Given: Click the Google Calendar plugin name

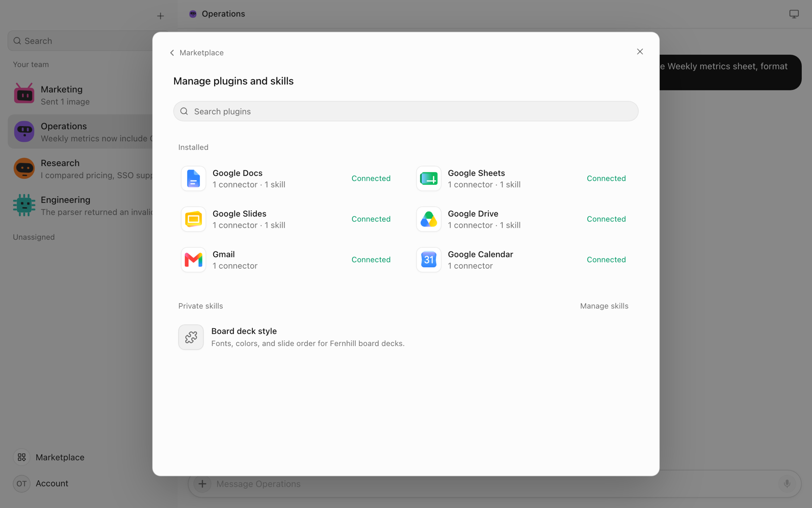Looking at the screenshot, I should pyautogui.click(x=481, y=255).
